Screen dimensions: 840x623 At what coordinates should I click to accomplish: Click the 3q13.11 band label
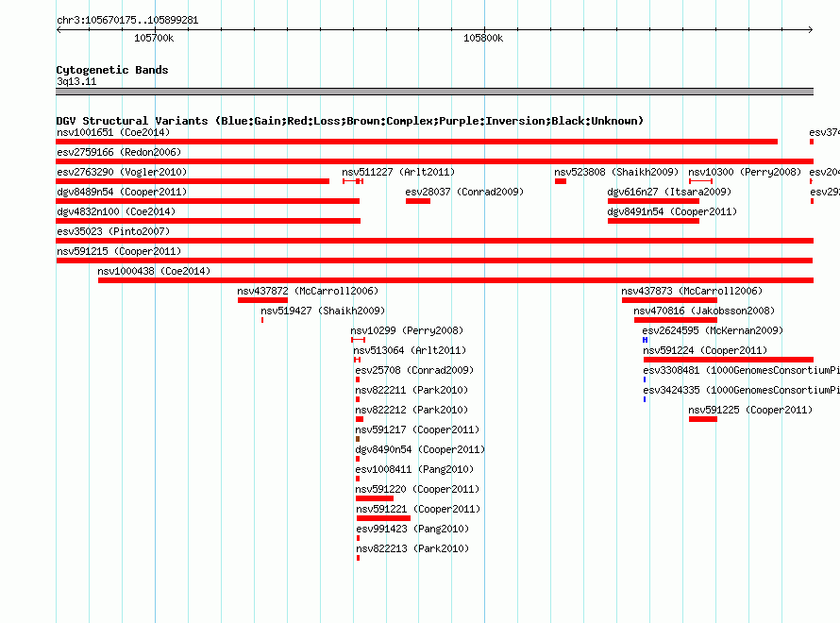click(x=76, y=81)
